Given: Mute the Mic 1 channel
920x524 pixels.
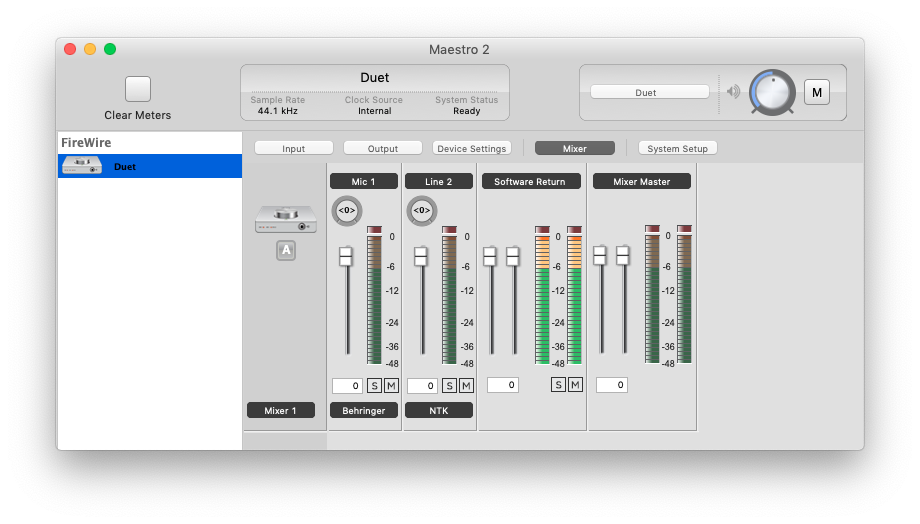Looking at the screenshot, I should point(391,385).
